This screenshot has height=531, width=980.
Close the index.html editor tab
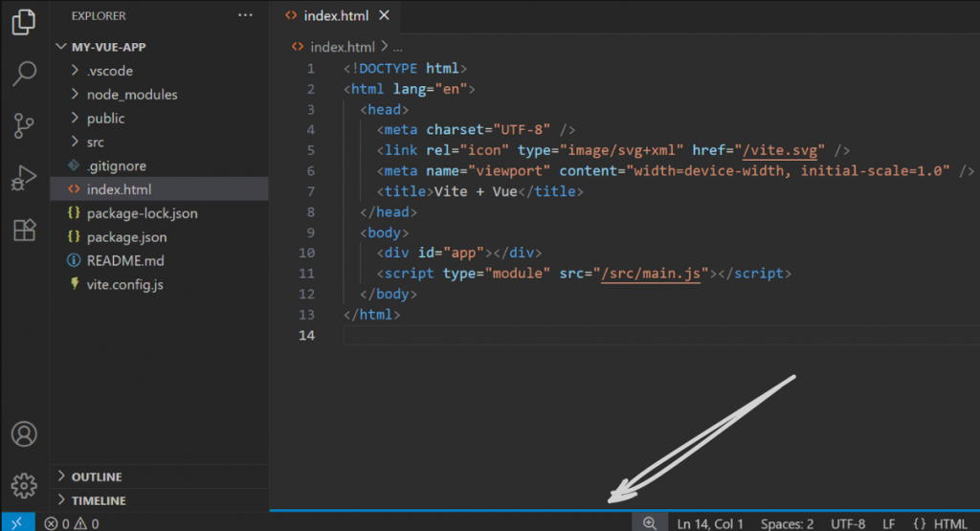[384, 15]
